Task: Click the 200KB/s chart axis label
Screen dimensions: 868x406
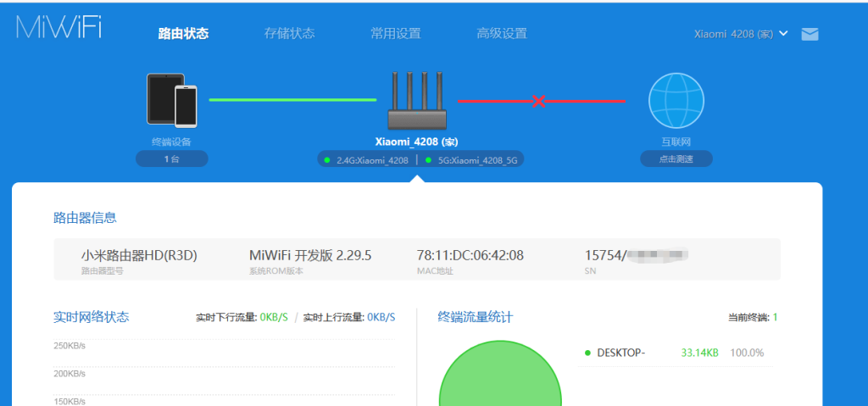Action: click(x=70, y=374)
